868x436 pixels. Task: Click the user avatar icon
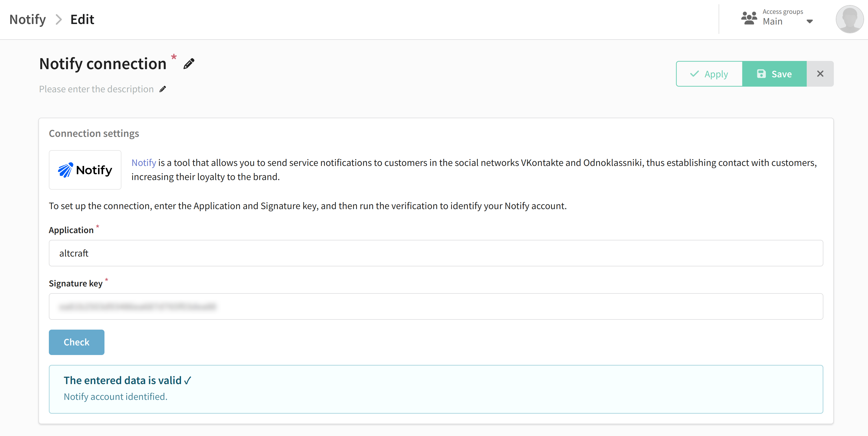pyautogui.click(x=849, y=19)
